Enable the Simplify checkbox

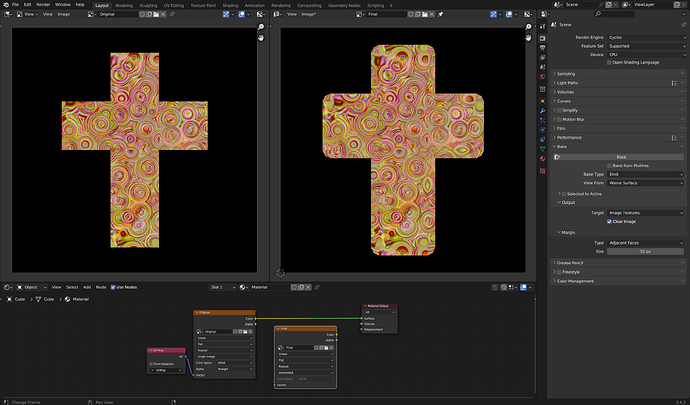(x=559, y=110)
